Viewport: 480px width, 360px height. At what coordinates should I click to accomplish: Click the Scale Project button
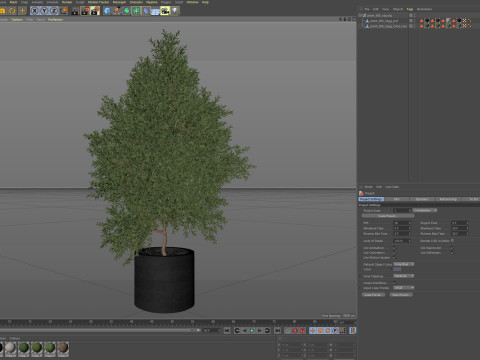point(388,216)
